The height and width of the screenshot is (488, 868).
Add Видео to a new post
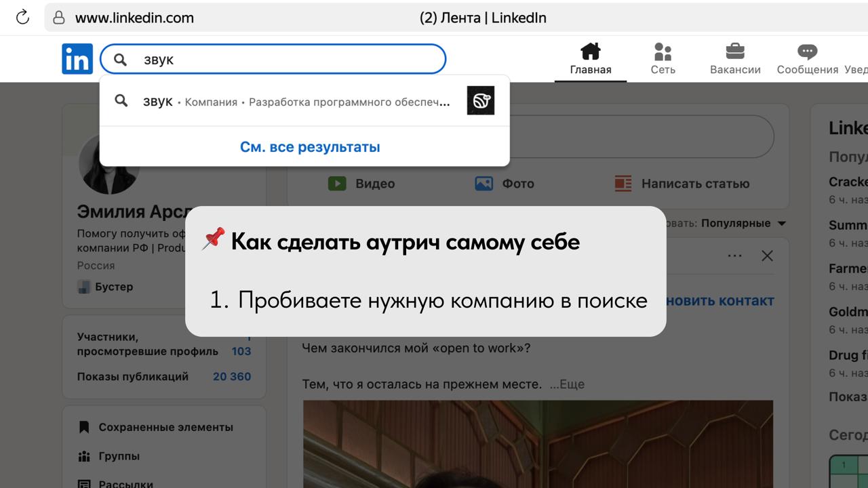click(361, 184)
